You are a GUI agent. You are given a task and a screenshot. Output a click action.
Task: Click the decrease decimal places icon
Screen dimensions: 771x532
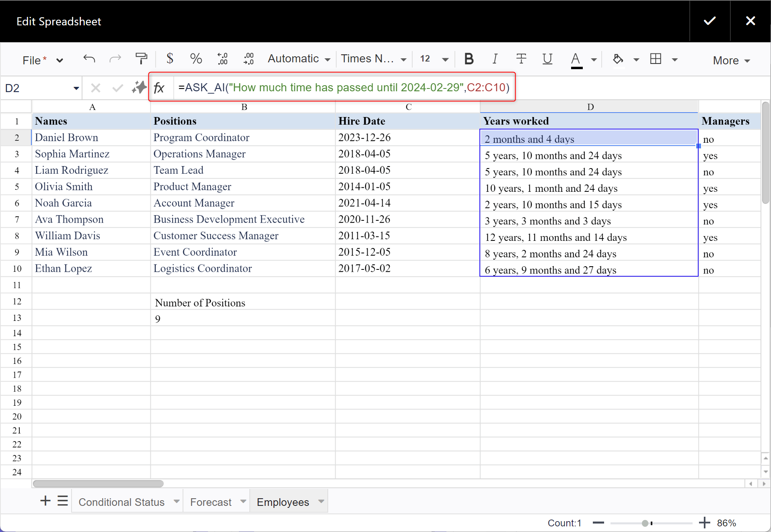pos(222,59)
